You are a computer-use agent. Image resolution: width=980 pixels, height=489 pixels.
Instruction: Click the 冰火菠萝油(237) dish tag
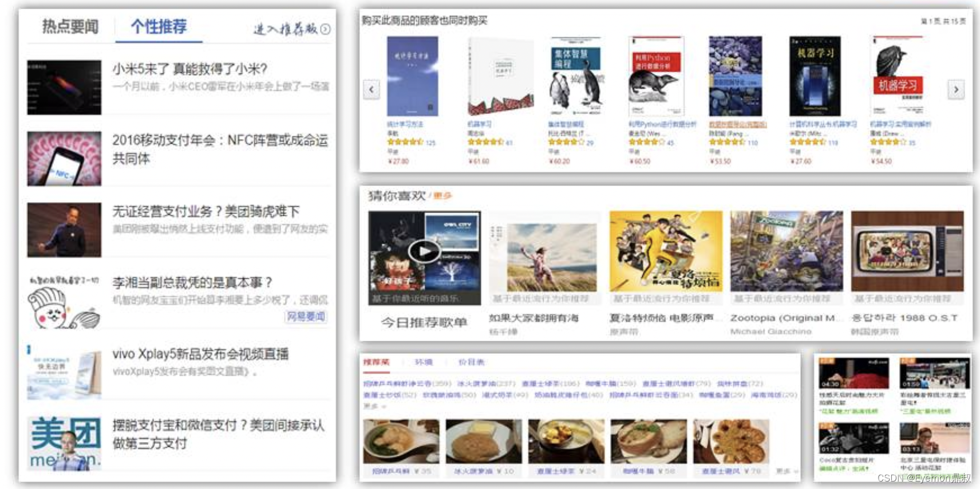486,384
